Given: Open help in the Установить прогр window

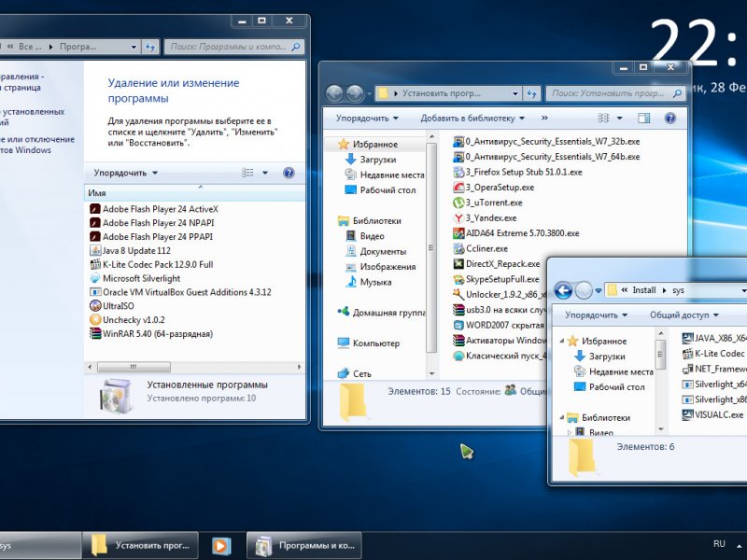Looking at the screenshot, I should (670, 119).
